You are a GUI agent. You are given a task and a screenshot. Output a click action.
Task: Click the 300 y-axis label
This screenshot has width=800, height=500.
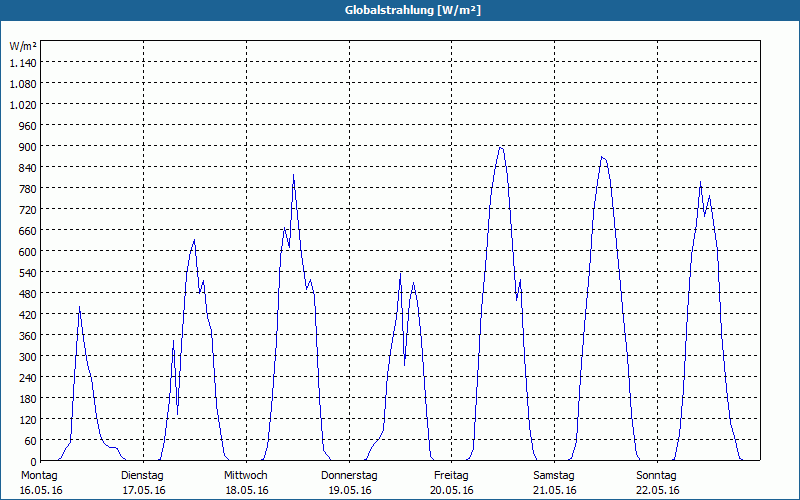(x=28, y=357)
